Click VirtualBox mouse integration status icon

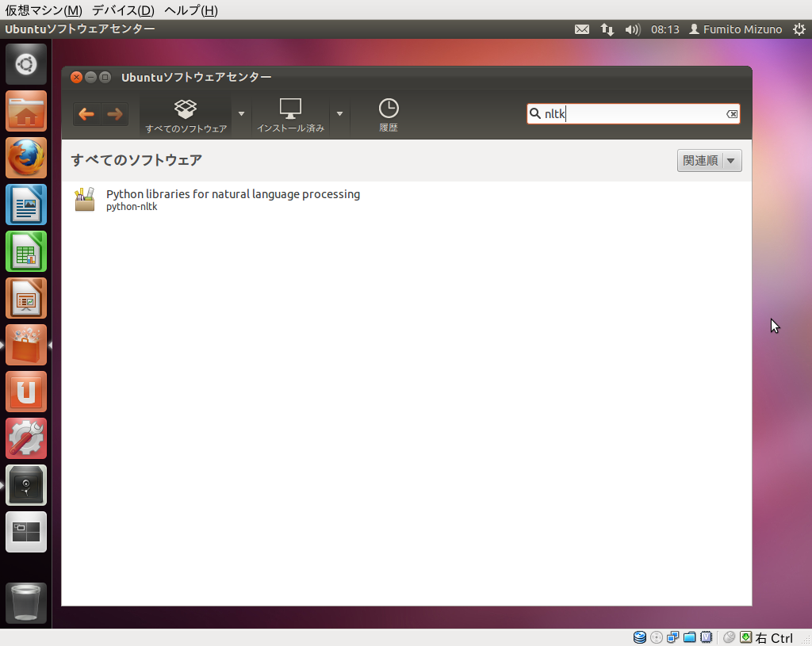tap(730, 637)
